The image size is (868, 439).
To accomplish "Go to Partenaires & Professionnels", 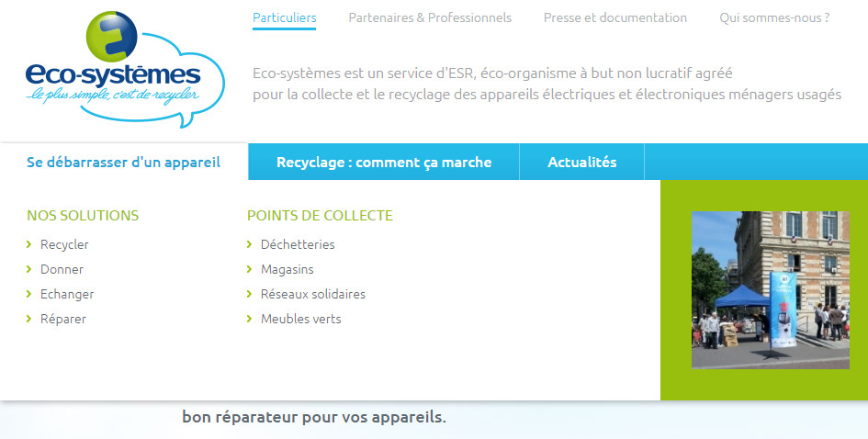I will pyautogui.click(x=430, y=17).
